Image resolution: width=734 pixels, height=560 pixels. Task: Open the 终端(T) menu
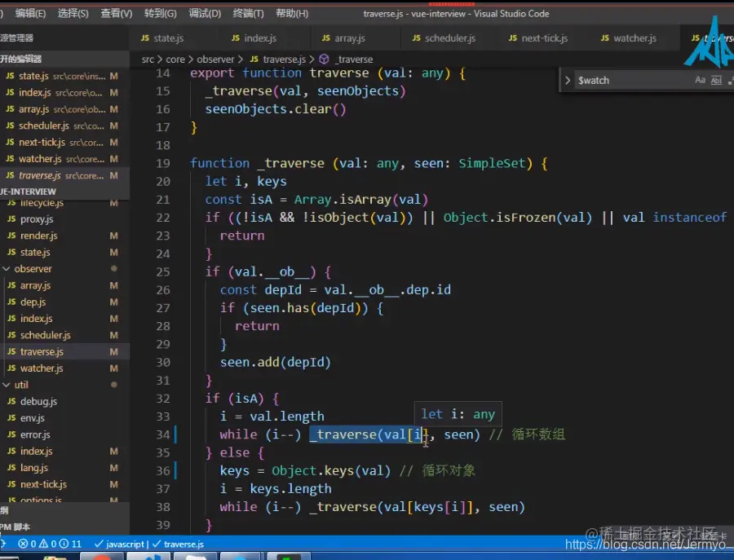pos(248,14)
